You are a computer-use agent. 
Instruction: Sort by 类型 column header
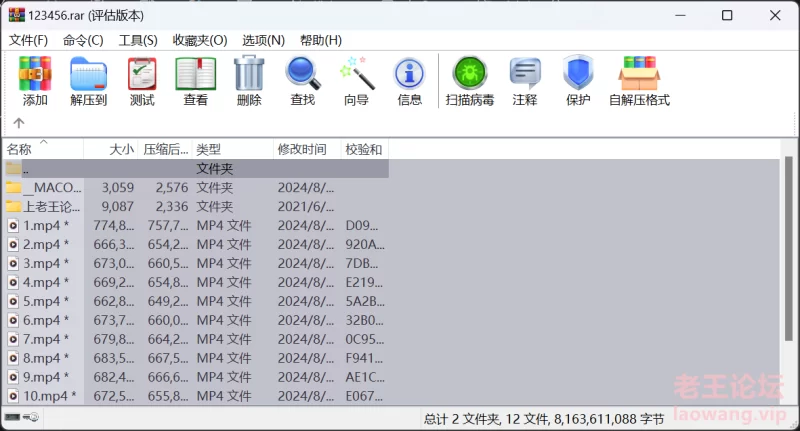[233, 149]
